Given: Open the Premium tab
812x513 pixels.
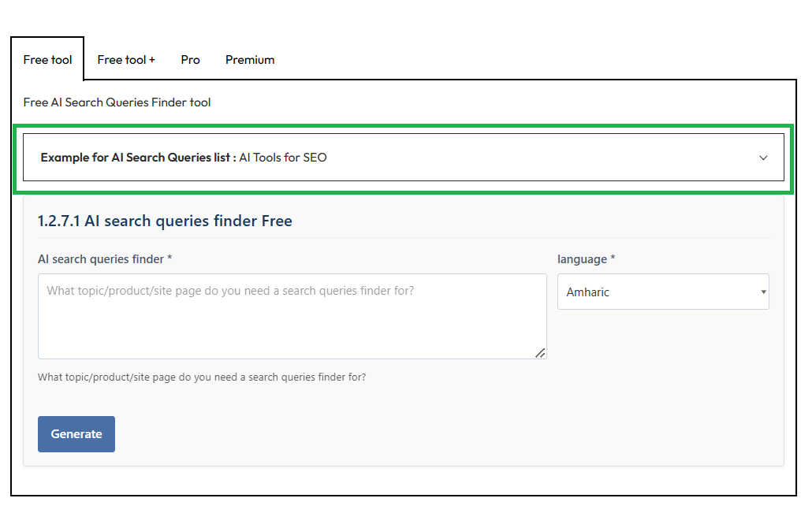Looking at the screenshot, I should 250,60.
